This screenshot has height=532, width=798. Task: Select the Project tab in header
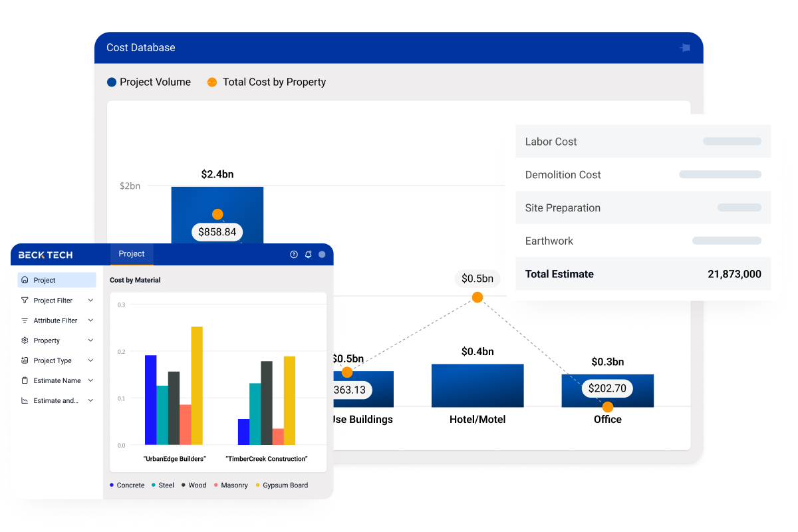(x=132, y=254)
